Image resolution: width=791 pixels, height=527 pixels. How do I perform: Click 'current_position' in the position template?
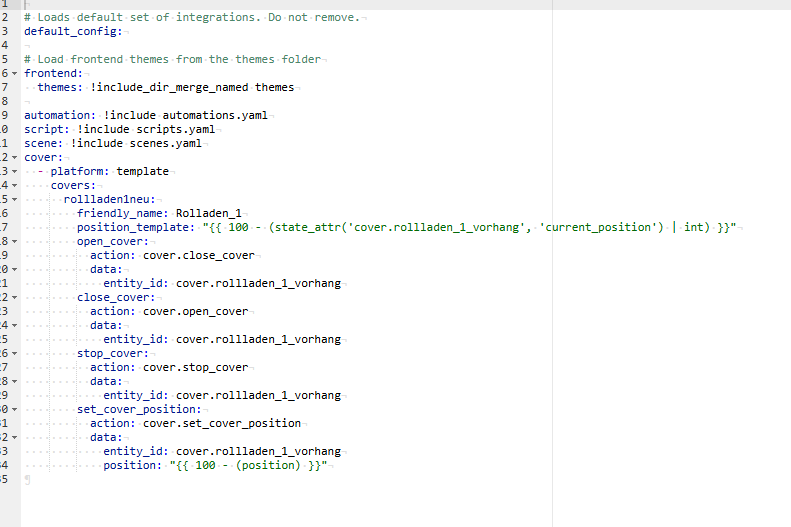pyautogui.click(x=601, y=227)
